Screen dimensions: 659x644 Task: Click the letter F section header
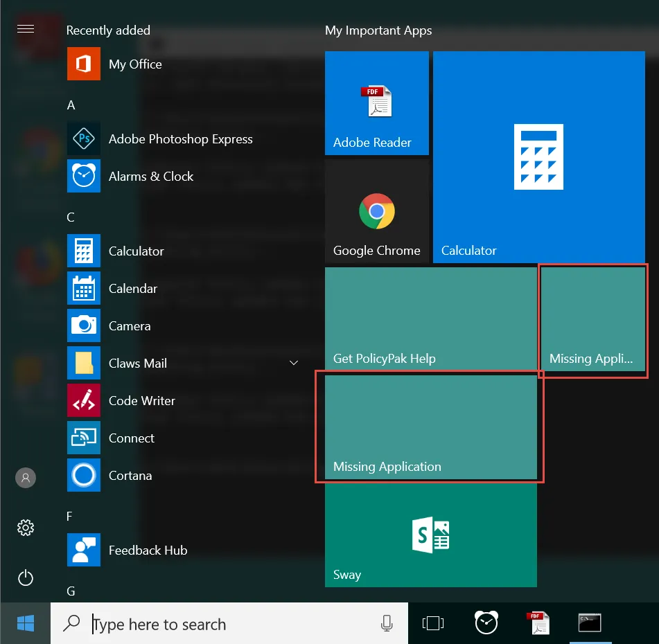69,517
